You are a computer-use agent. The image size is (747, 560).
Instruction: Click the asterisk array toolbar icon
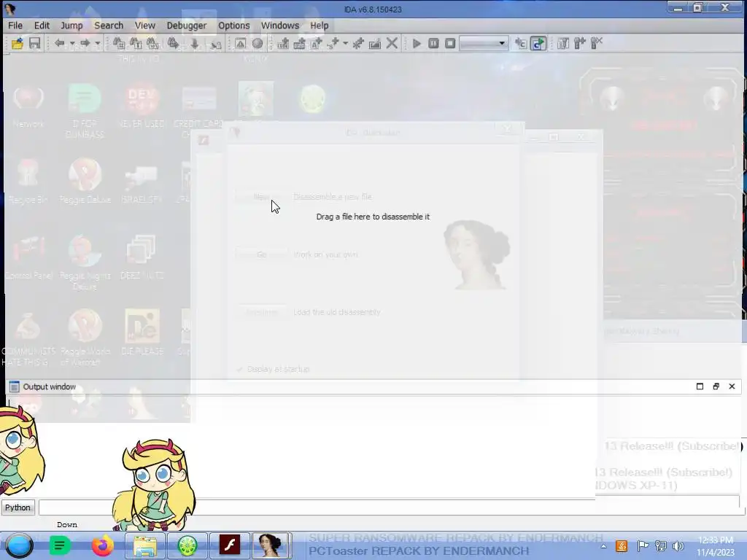[357, 44]
